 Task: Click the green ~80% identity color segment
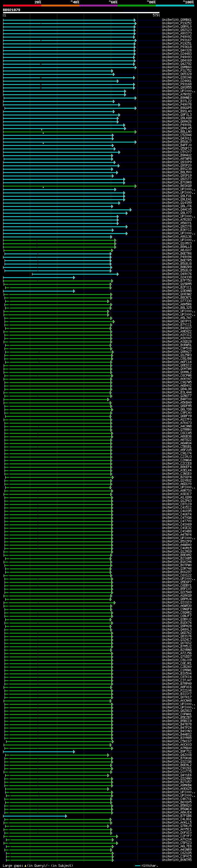click(x=136, y=6)
